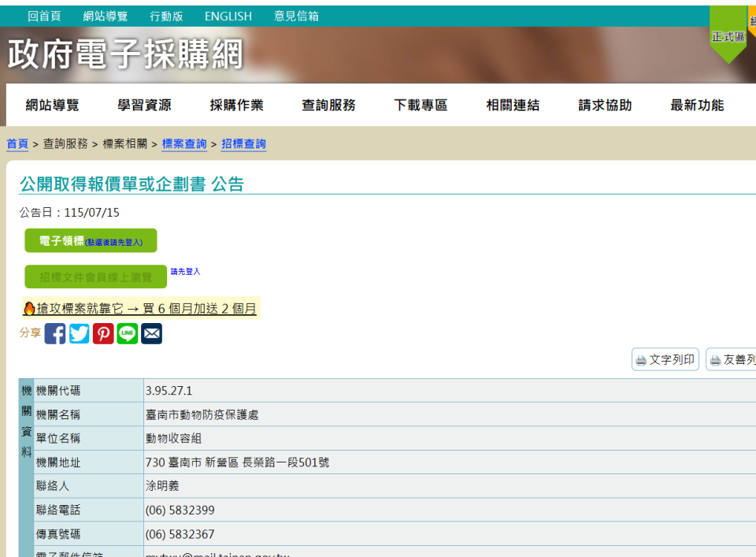Viewport: 756px width, 557px height.
Task: Switch language to ENGLISH
Action: click(228, 17)
